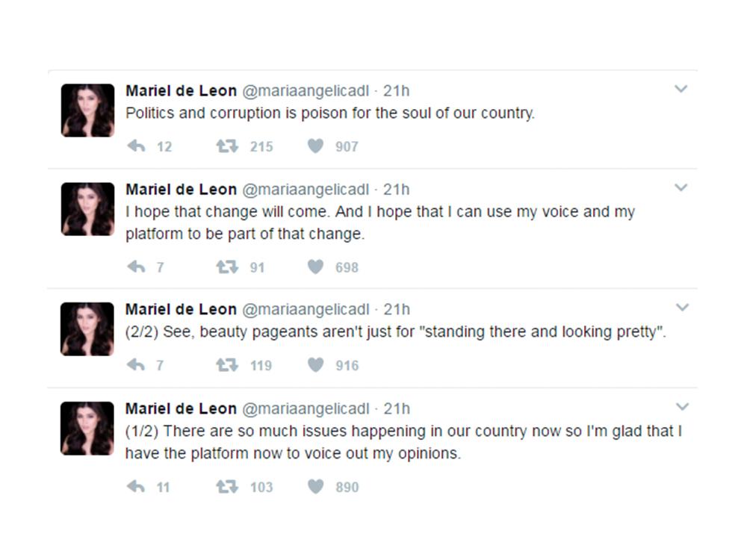
Task: Reply to the '(1/2) There are so much issues' tweet
Action: [136, 487]
